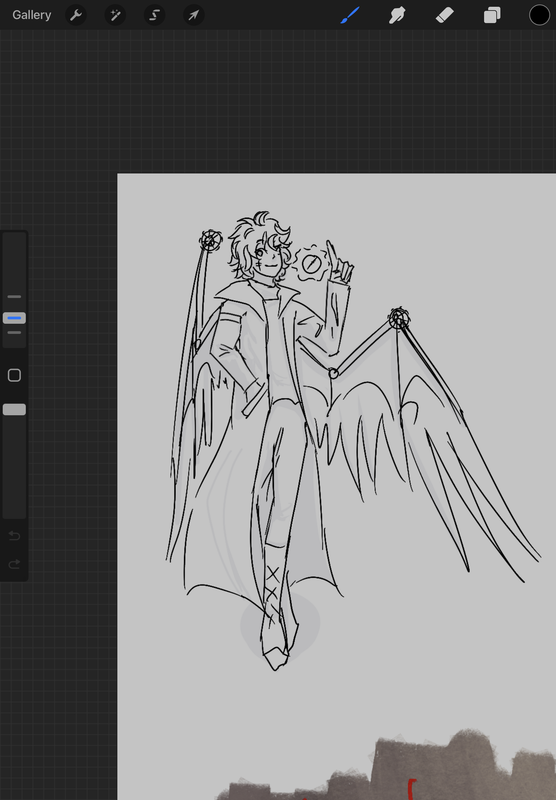Open the Actions wrench menu
This screenshot has height=800, width=556.
point(76,15)
